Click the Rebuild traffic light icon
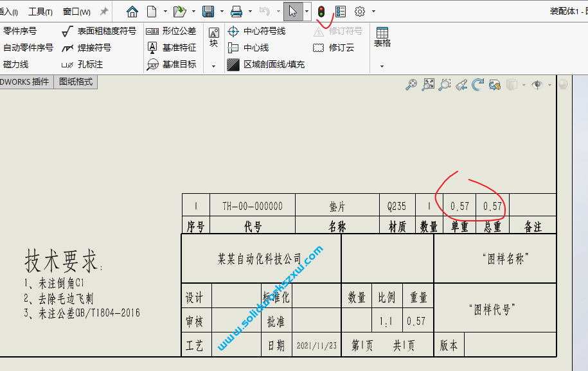The width and height of the screenshot is (588, 371). pyautogui.click(x=321, y=12)
